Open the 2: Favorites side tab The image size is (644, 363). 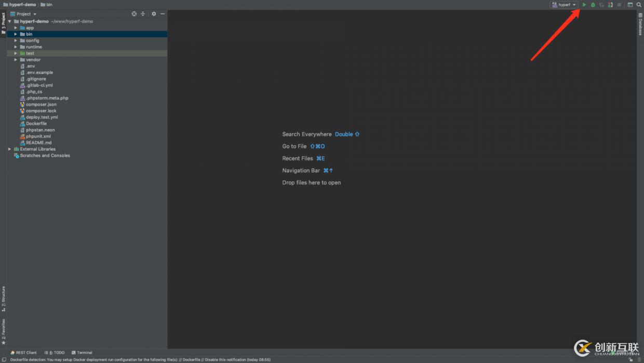click(x=3, y=332)
